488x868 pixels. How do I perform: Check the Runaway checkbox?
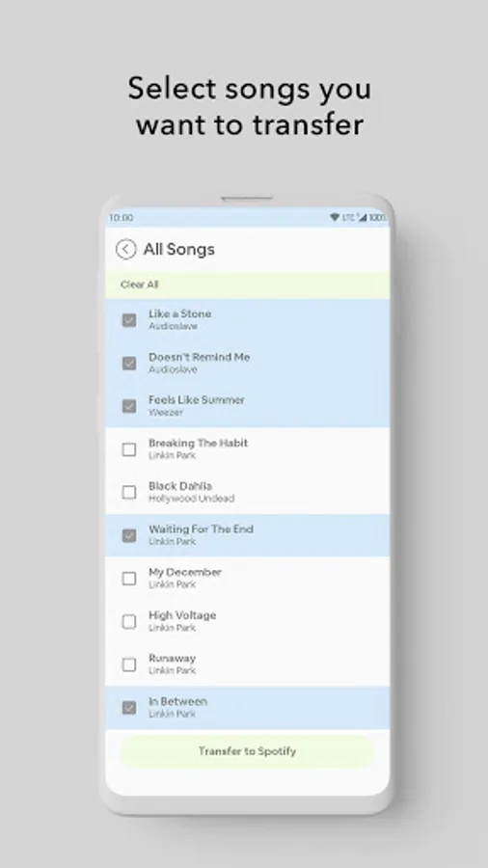tap(129, 665)
